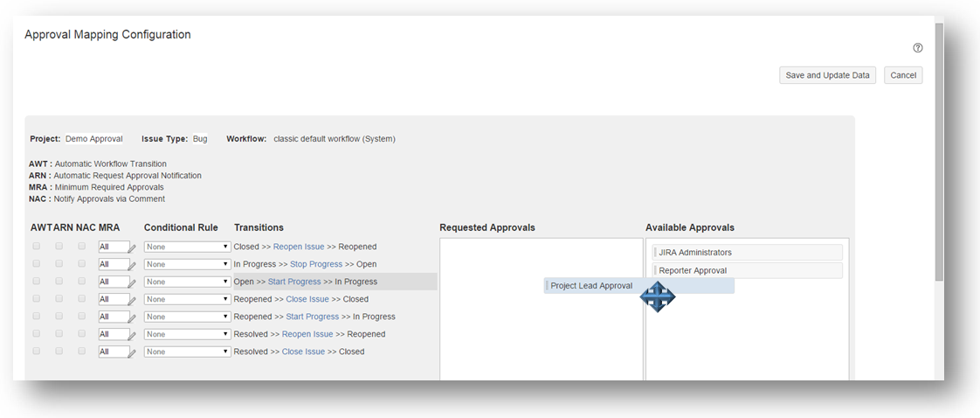
Task: Click the help question mark icon
Action: (918, 48)
